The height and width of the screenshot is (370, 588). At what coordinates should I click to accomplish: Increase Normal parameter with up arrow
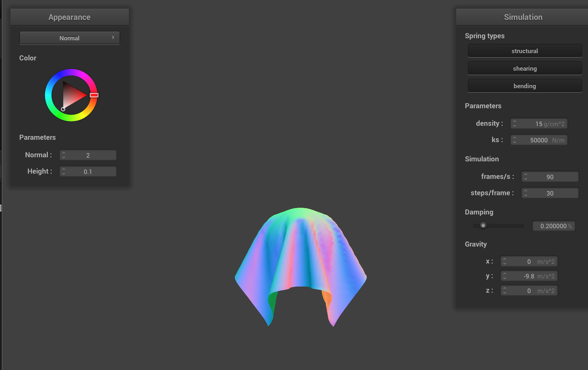point(64,153)
